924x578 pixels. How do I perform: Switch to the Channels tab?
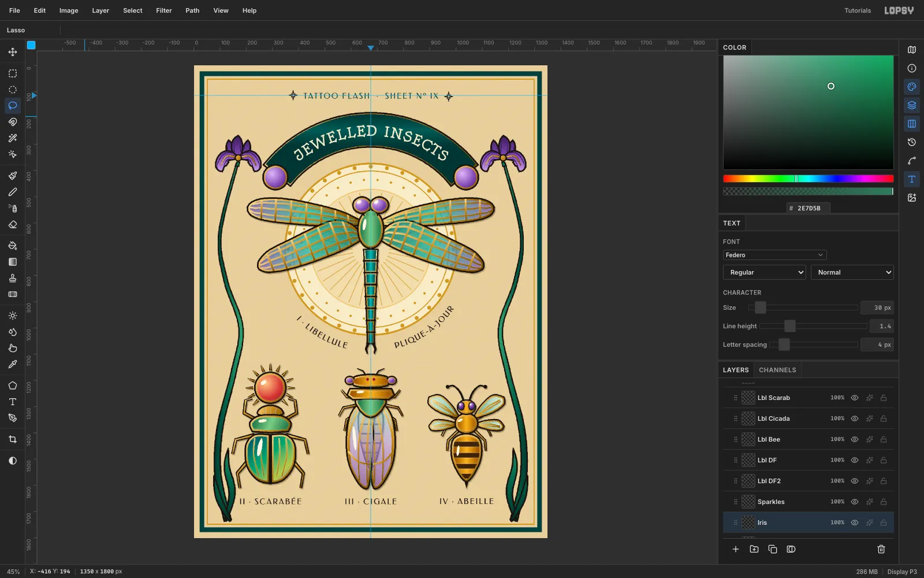pos(777,370)
